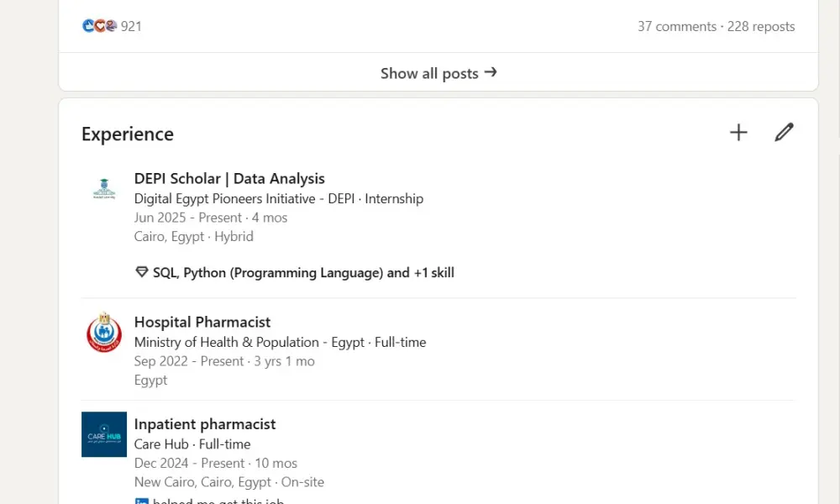View the 37 comments
Viewport: 840px width, 504px height.
[677, 26]
